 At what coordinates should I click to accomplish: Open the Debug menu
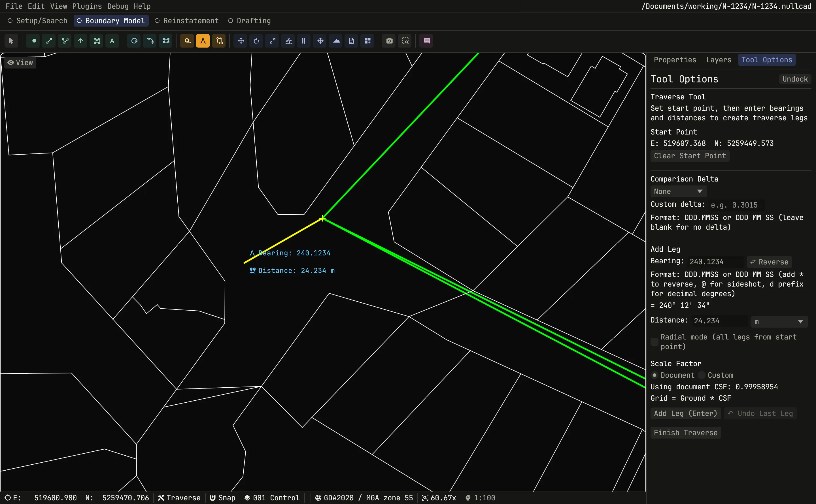(x=118, y=6)
